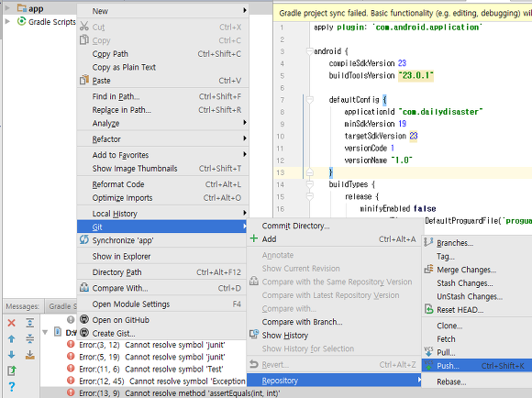The image size is (532, 398).
Task: Click the Gradle project sync failed banner
Action: point(403,13)
